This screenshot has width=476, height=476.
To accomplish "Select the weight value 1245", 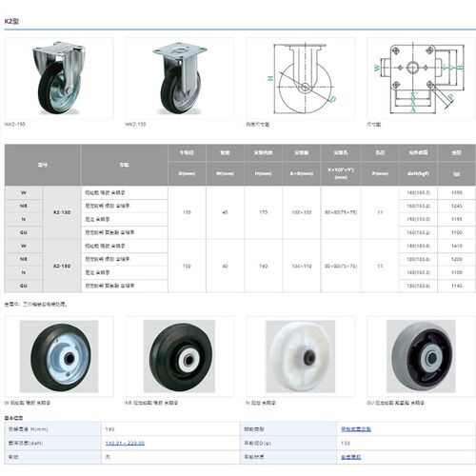I will pos(457,206).
